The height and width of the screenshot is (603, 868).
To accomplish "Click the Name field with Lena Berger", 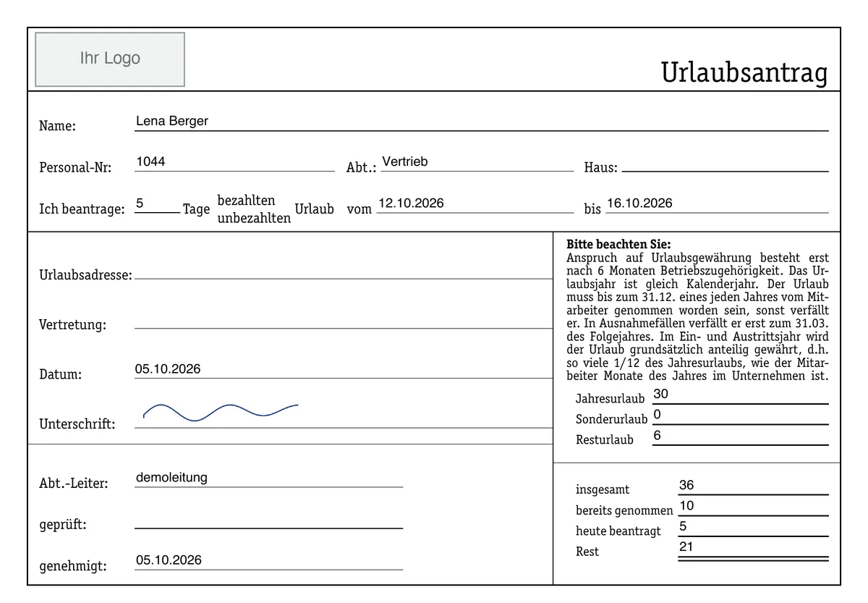I will click(482, 122).
